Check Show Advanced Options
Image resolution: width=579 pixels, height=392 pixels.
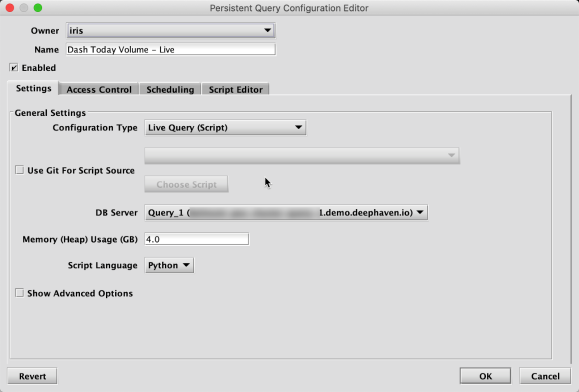point(19,293)
